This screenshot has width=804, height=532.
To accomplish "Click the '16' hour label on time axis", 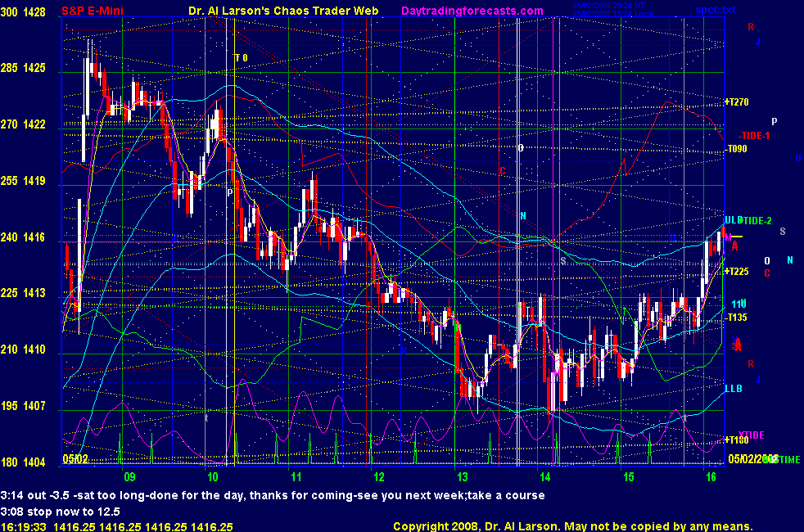I will click(711, 477).
